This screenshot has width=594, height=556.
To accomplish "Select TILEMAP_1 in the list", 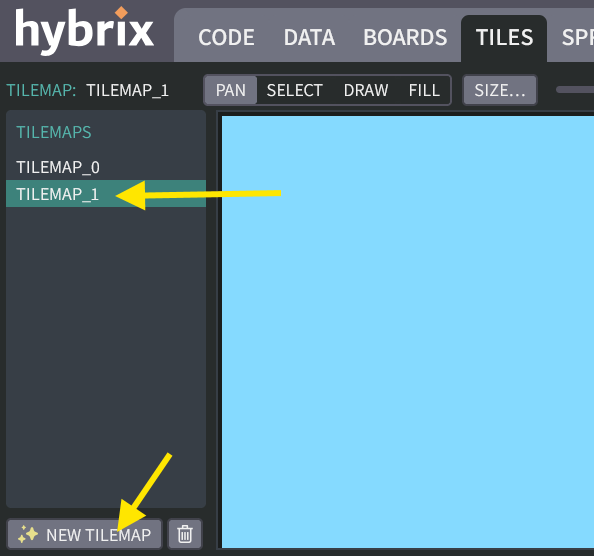I will click(106, 194).
